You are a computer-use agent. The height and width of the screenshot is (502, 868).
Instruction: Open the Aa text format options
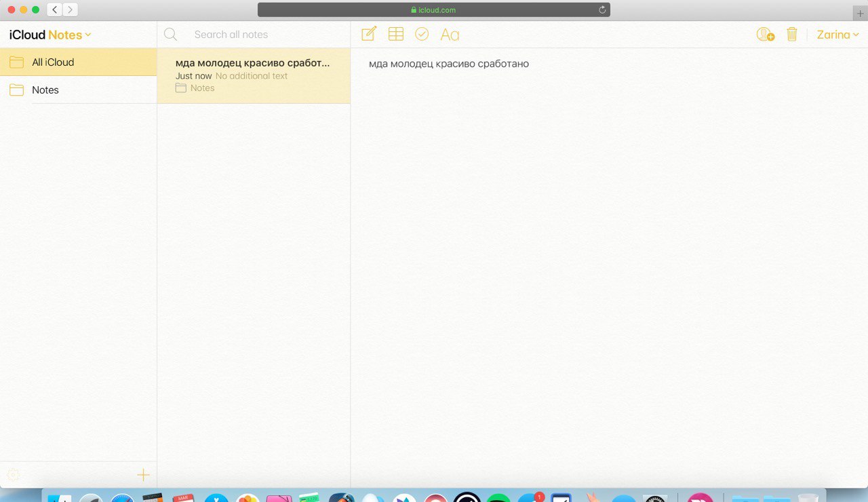(x=450, y=35)
